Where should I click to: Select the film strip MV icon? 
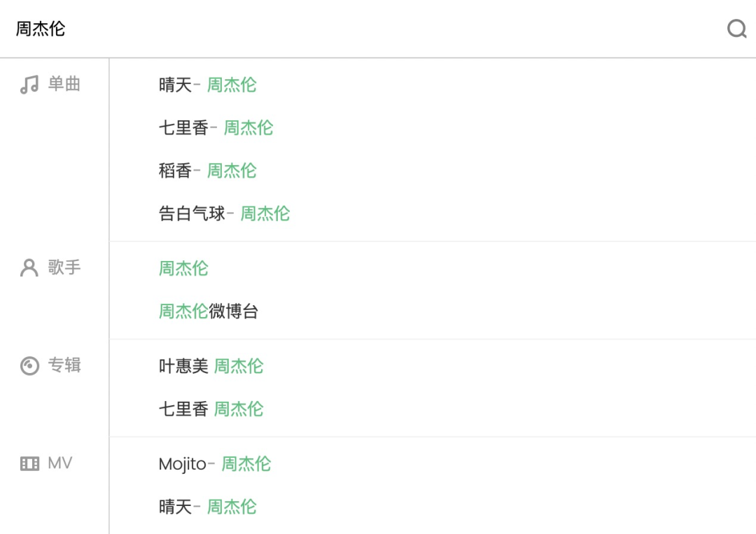pyautogui.click(x=29, y=463)
